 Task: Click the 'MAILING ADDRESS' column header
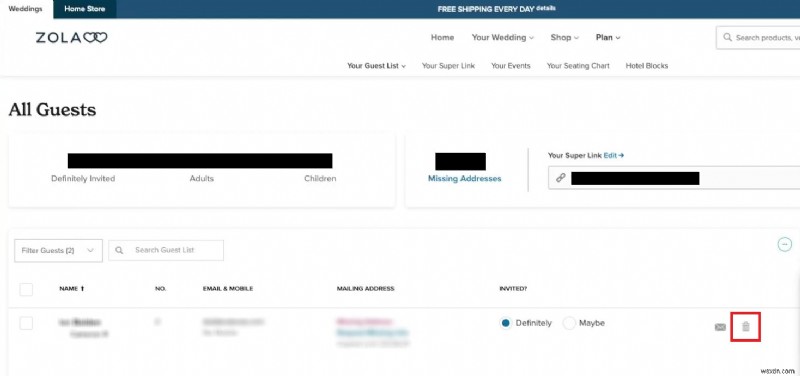pyautogui.click(x=365, y=289)
